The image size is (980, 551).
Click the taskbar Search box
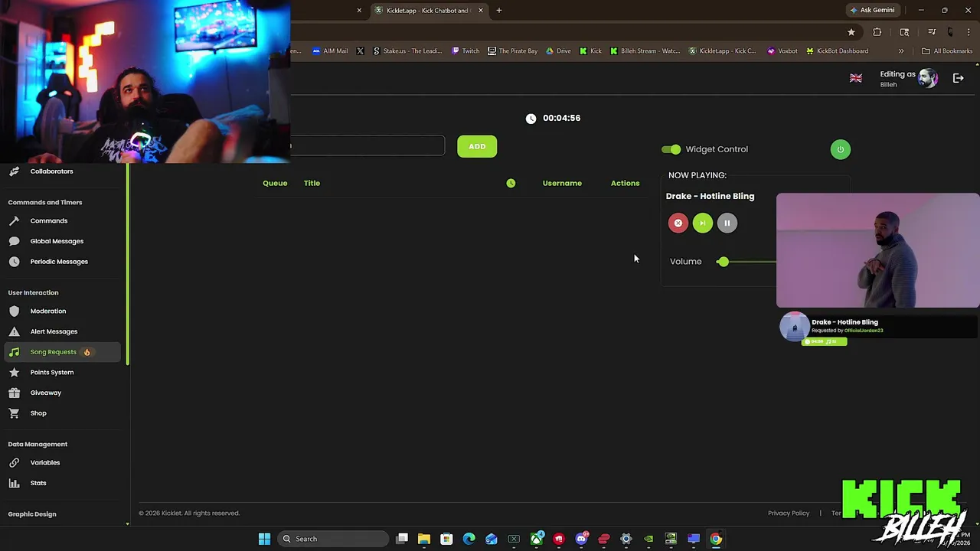(333, 539)
